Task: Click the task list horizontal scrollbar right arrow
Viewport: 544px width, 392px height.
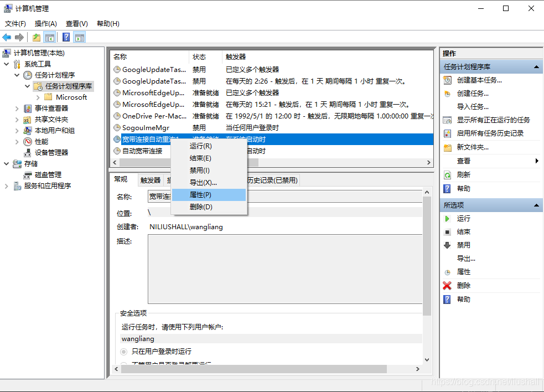Action: click(x=429, y=162)
